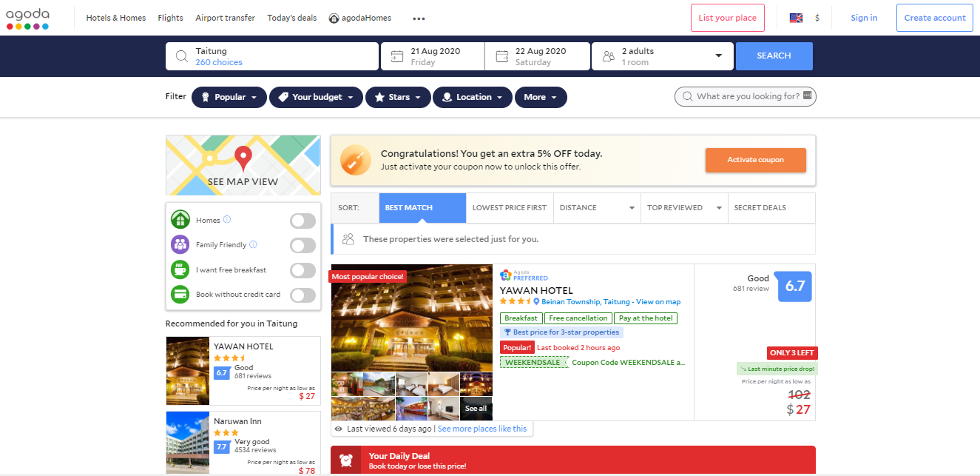Click the Taitung destination field

click(x=272, y=56)
